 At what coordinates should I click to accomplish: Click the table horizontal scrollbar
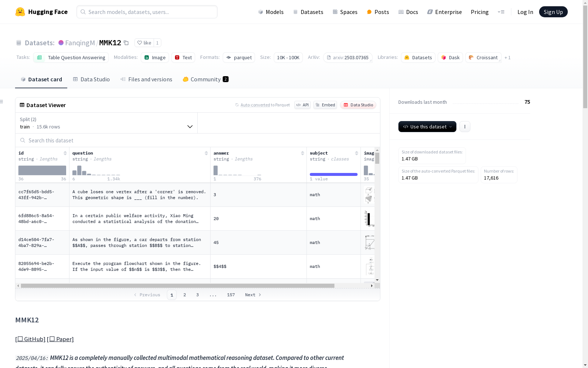(x=178, y=286)
